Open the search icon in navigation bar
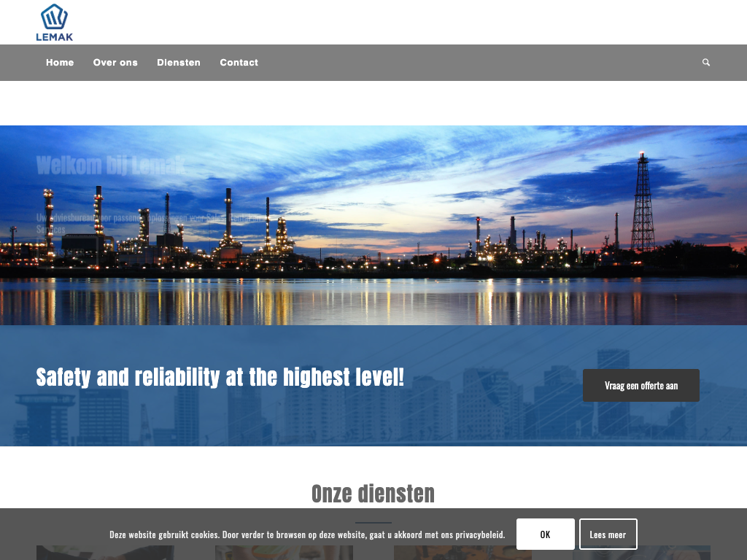The height and width of the screenshot is (560, 747). point(706,63)
